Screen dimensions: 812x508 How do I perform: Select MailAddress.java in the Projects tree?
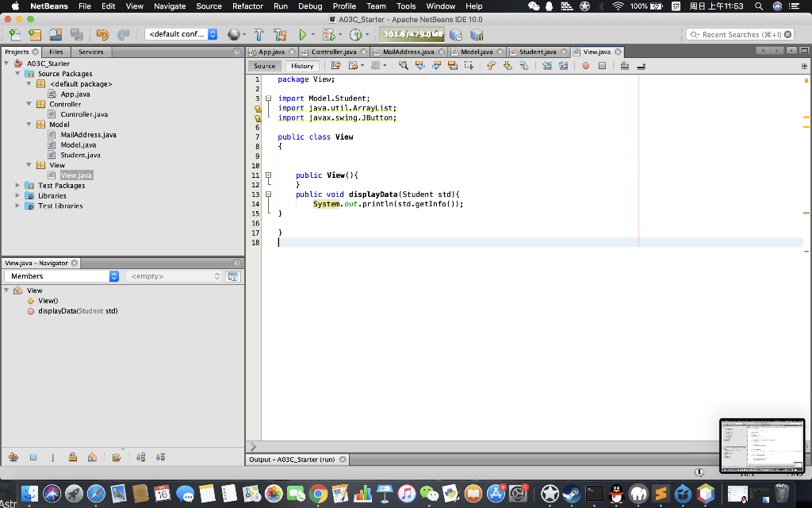(88, 135)
